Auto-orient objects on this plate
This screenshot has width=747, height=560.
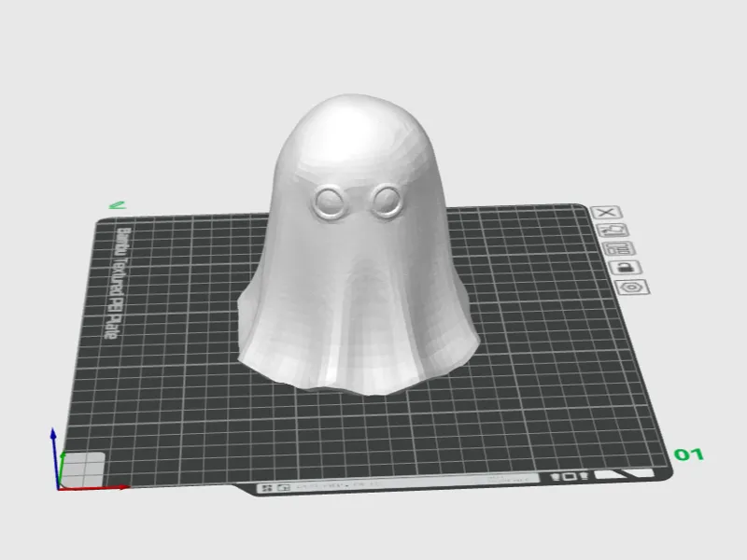coord(613,231)
